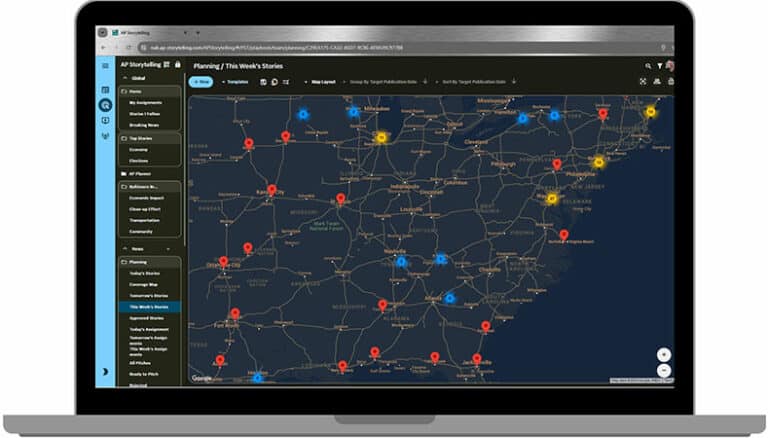The width and height of the screenshot is (768, 438).
Task: Open Sort By Target Publication Date dropdown
Action: tap(471, 82)
